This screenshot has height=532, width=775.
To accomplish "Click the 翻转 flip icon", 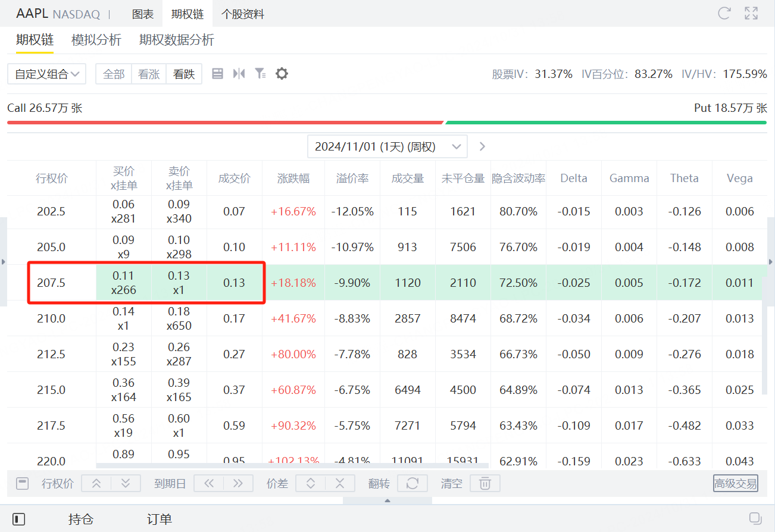I will click(412, 483).
